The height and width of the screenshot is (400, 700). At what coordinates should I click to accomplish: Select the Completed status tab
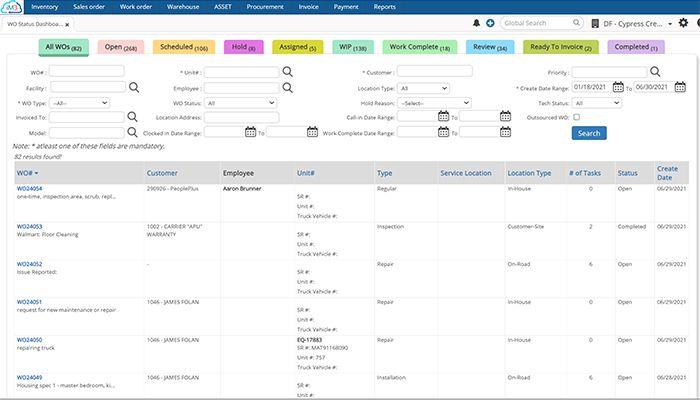click(x=636, y=47)
